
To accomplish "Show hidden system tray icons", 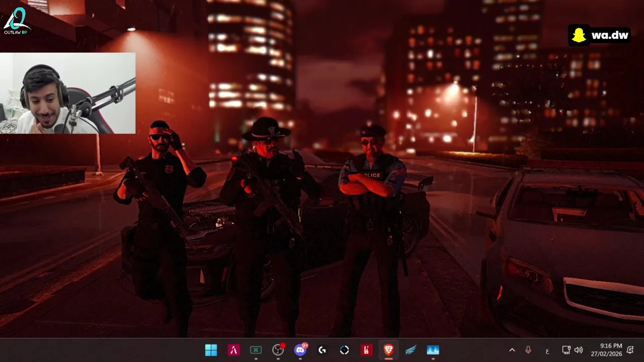I will (512, 350).
